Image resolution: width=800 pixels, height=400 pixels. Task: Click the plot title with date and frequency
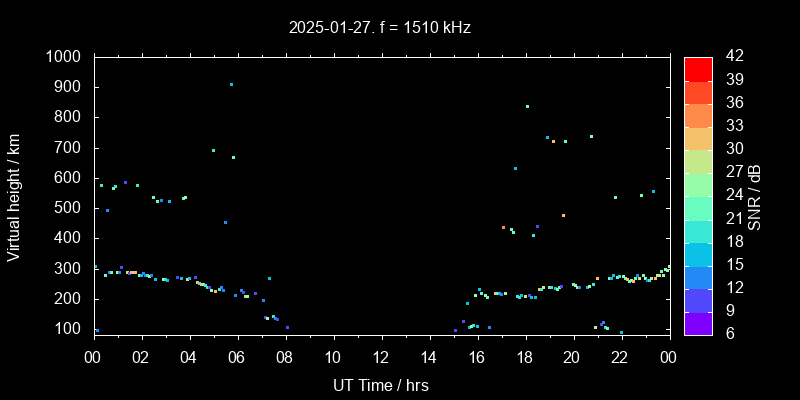coord(380,28)
